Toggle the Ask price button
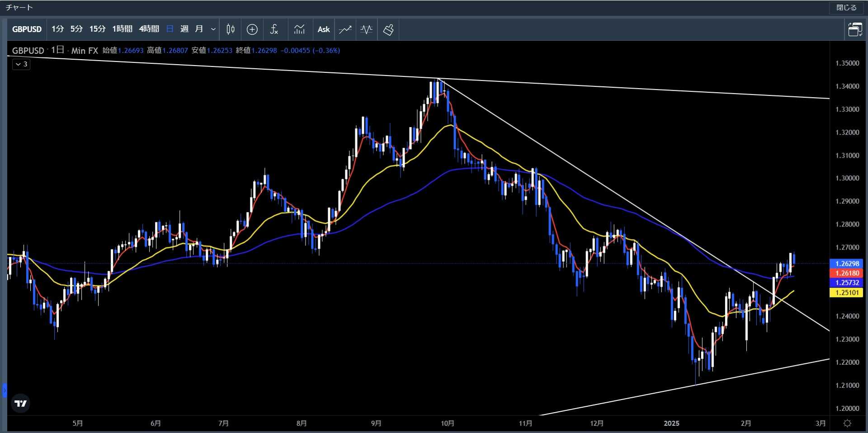The height and width of the screenshot is (433, 868). tap(324, 29)
